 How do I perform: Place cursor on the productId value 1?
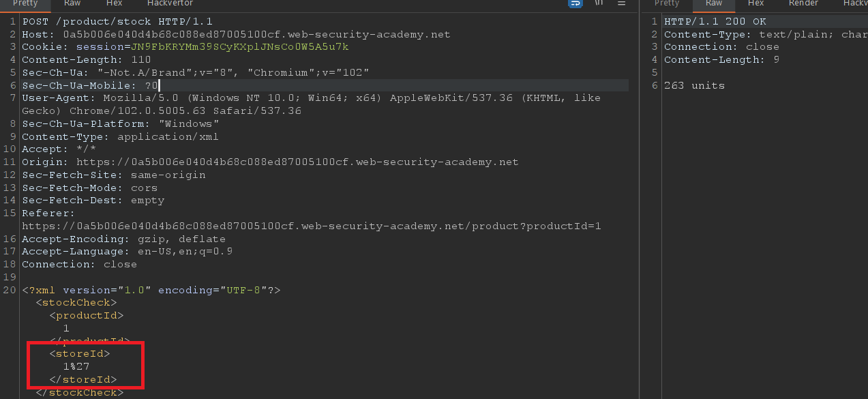coord(66,328)
